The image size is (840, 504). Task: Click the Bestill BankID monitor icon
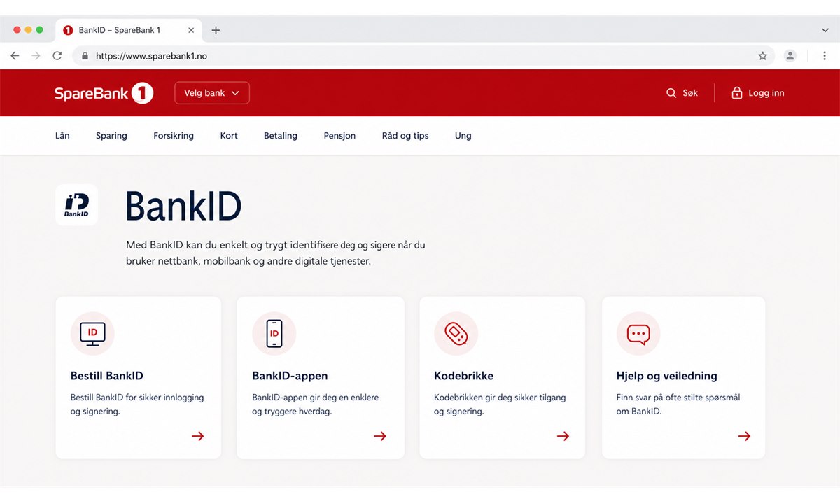[92, 333]
